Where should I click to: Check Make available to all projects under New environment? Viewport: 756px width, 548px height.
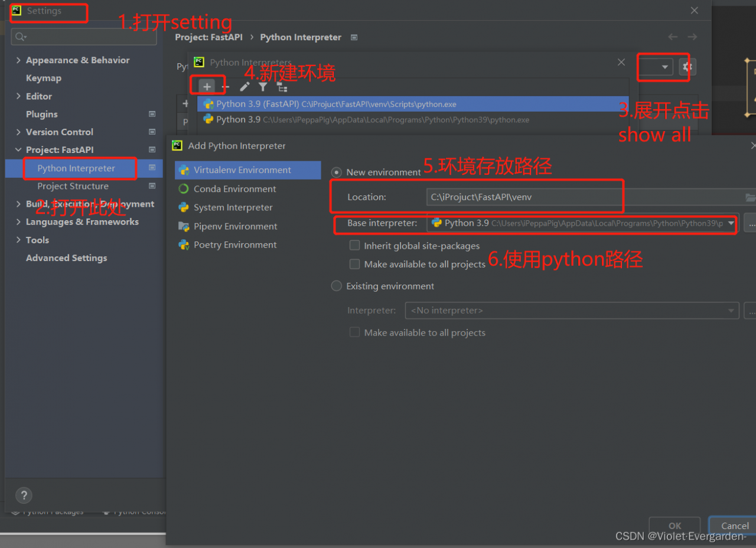355,263
